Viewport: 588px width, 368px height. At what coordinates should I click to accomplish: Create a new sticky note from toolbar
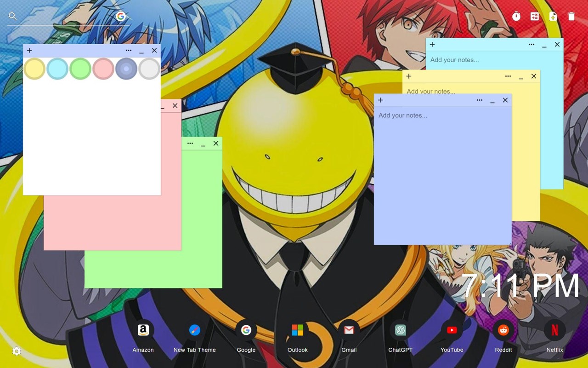click(553, 17)
